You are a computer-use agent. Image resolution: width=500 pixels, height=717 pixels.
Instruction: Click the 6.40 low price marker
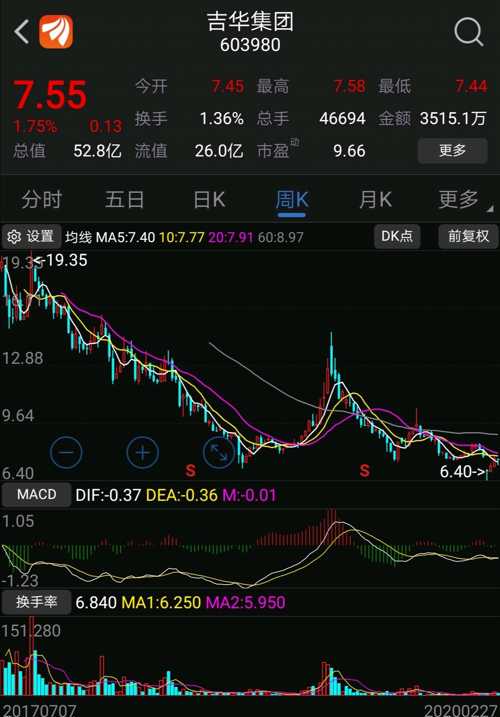click(x=462, y=471)
